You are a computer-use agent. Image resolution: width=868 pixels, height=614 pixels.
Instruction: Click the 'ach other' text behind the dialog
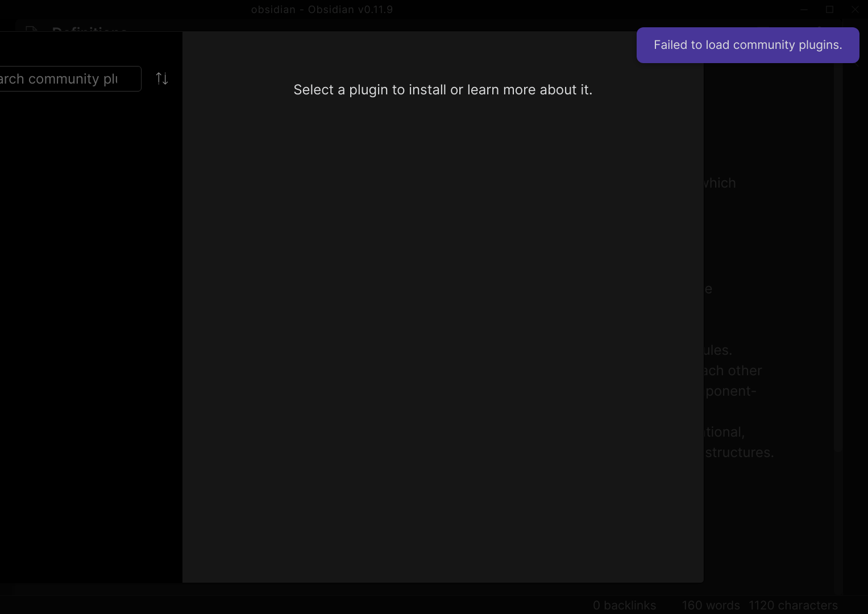pyautogui.click(x=733, y=371)
